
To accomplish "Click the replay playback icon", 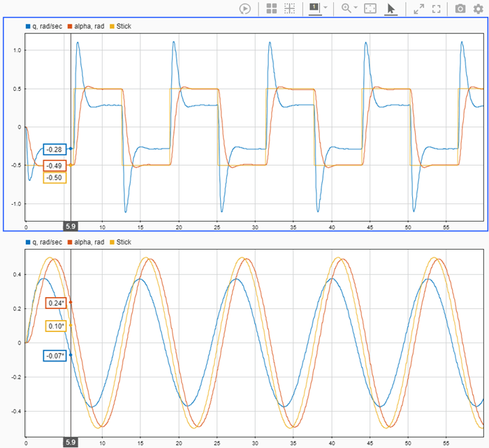I will [x=245, y=8].
